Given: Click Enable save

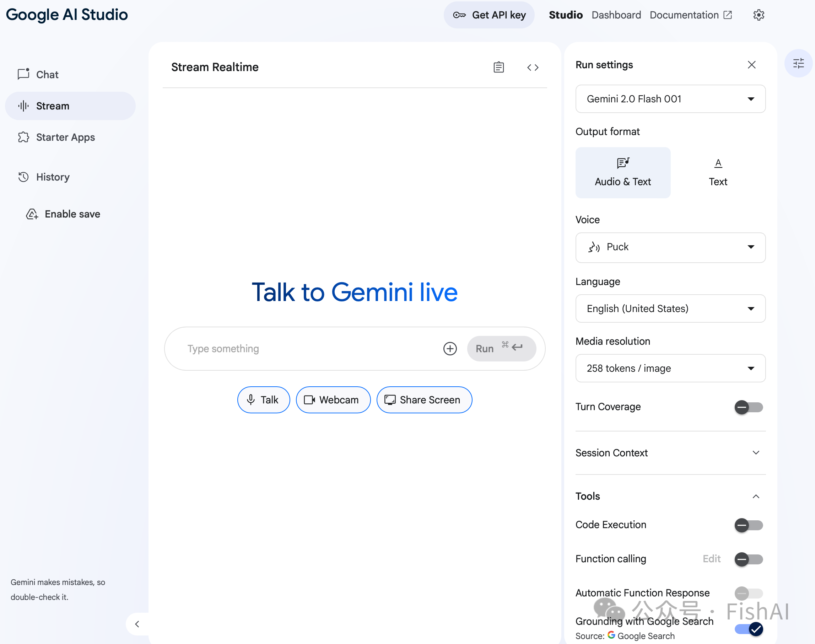Looking at the screenshot, I should click(x=63, y=214).
